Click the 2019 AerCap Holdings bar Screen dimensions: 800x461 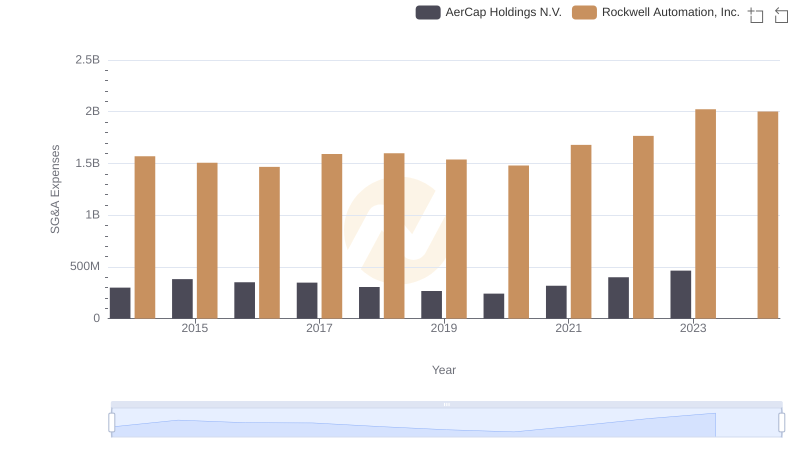432,304
